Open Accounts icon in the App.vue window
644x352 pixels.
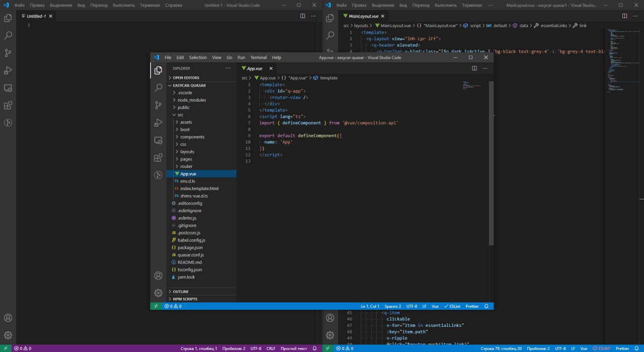tap(158, 276)
